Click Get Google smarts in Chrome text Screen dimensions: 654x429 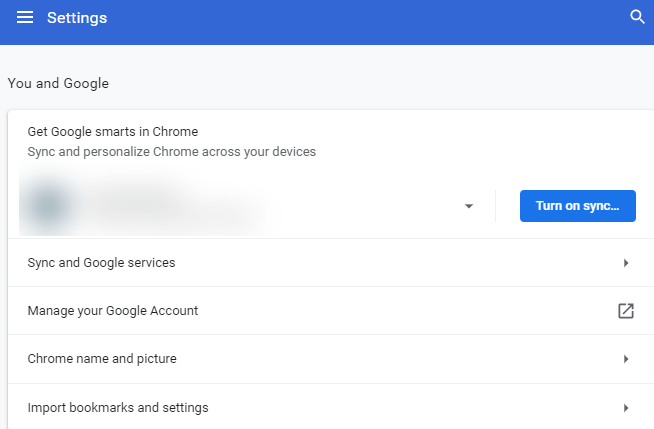pos(113,132)
